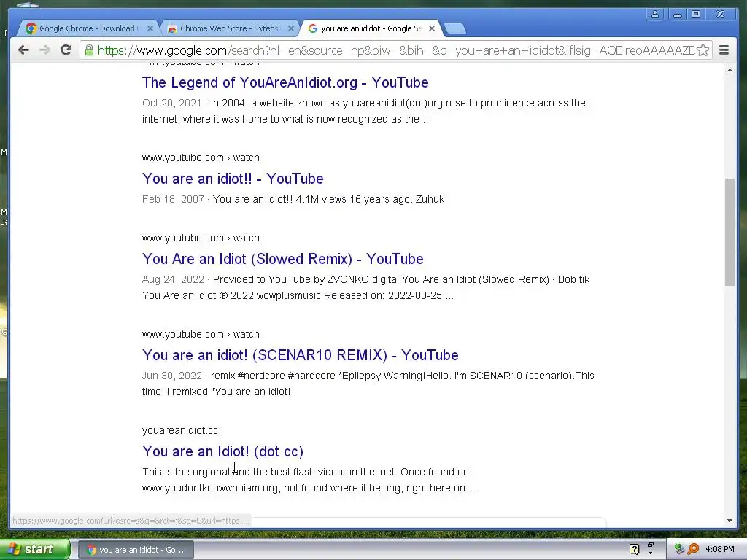The width and height of the screenshot is (747, 560).
Task: Bookmark this page with the star icon
Action: [703, 50]
